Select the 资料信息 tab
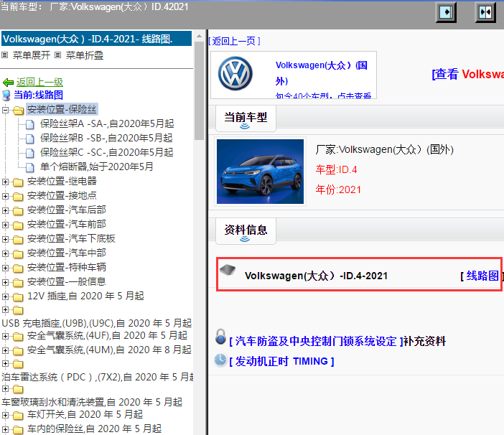This screenshot has height=435, width=504. pos(246,231)
